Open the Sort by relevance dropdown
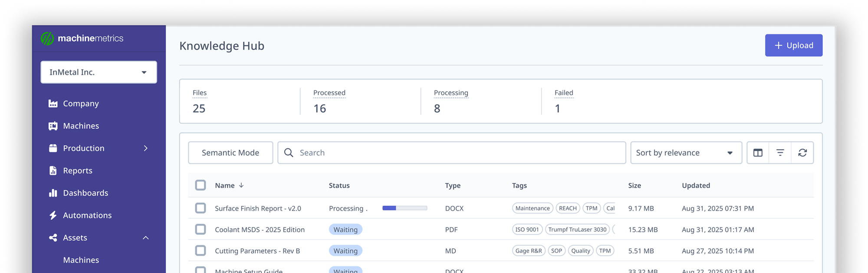 (686, 153)
